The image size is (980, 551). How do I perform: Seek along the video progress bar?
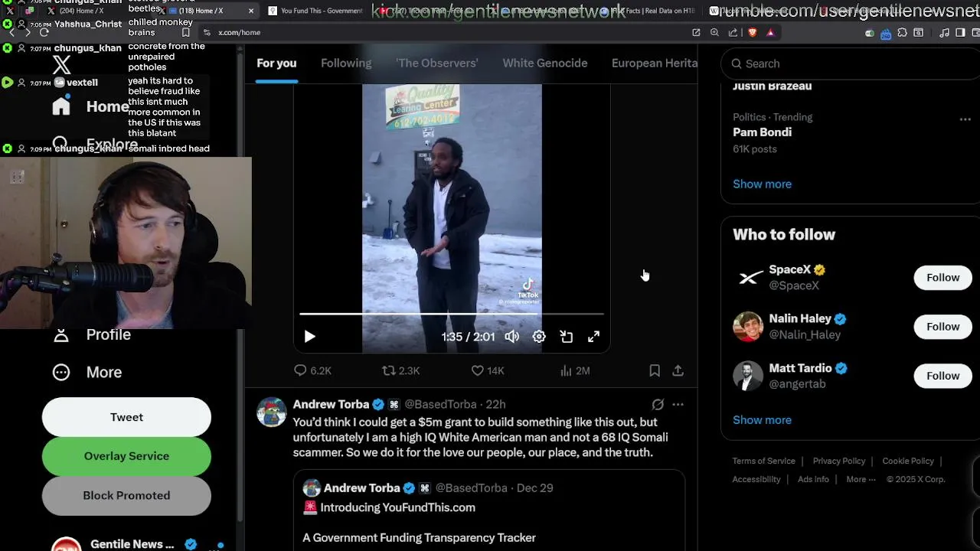452,314
